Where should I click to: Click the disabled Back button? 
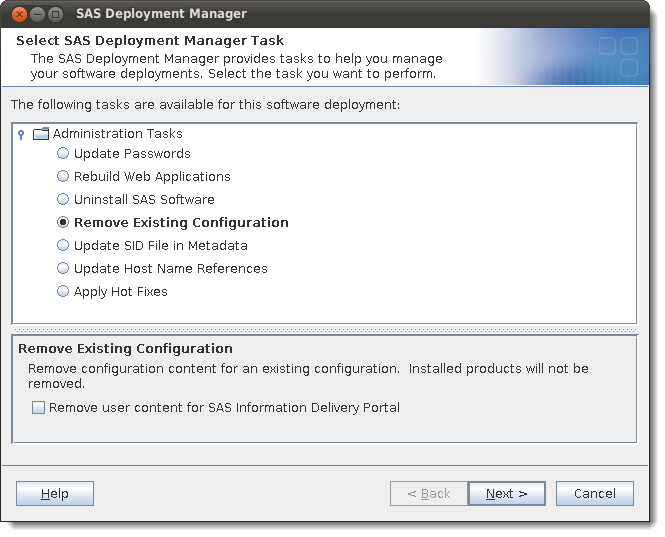429,493
